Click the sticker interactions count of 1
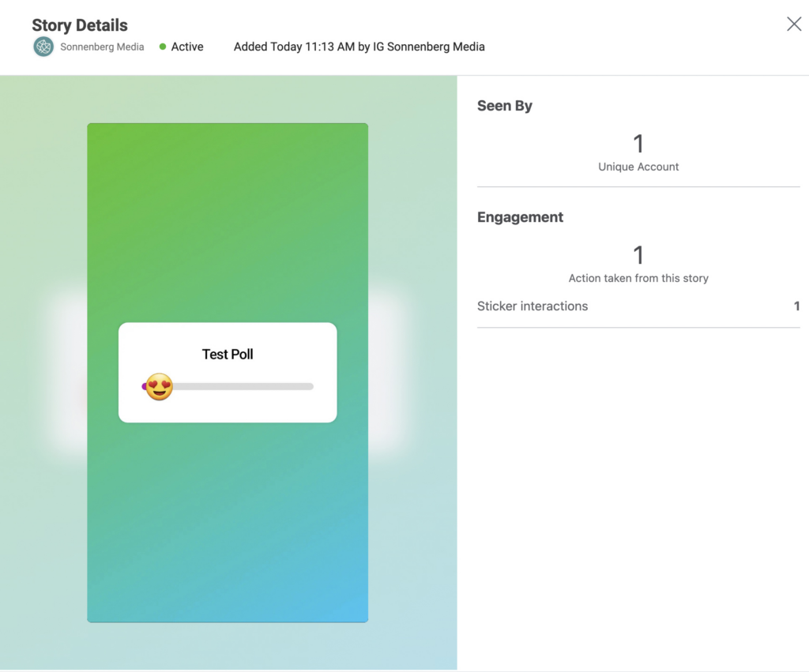 [797, 306]
